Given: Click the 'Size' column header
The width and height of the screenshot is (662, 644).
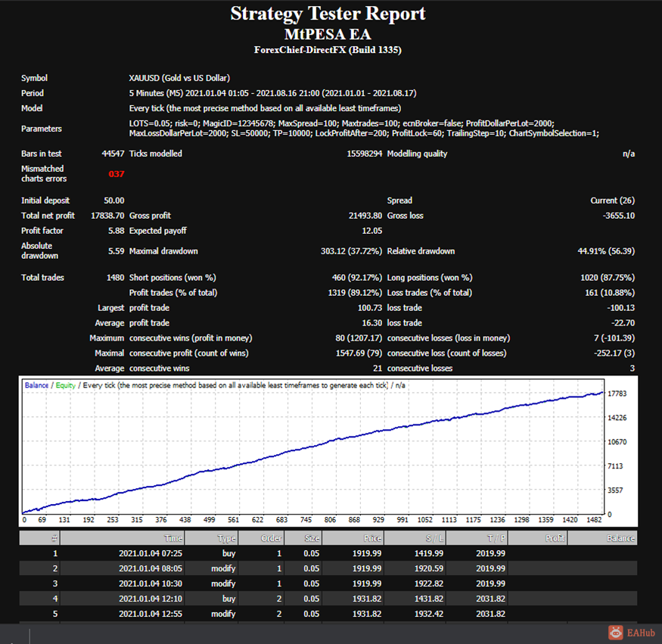Looking at the screenshot, I should coord(303,538).
